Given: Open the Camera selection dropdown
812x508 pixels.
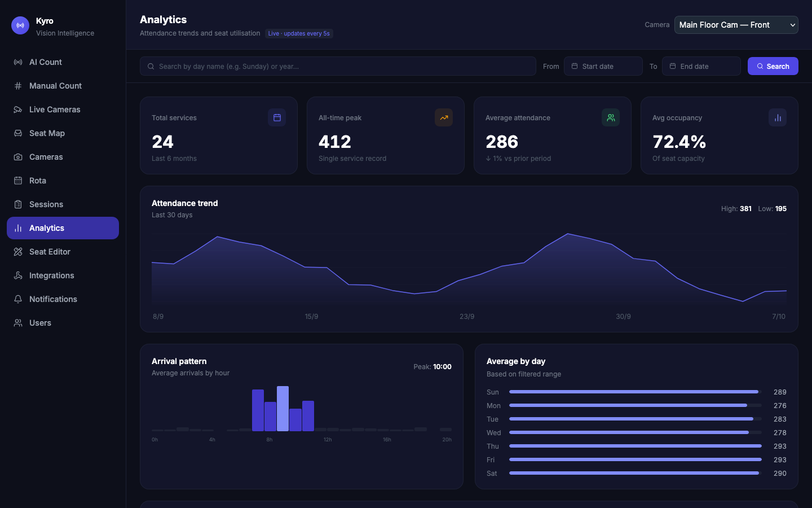Looking at the screenshot, I should (x=736, y=25).
